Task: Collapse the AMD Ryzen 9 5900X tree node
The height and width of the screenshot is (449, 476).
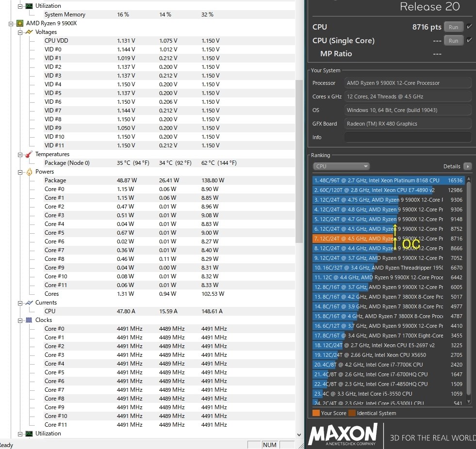Action: coord(11,23)
